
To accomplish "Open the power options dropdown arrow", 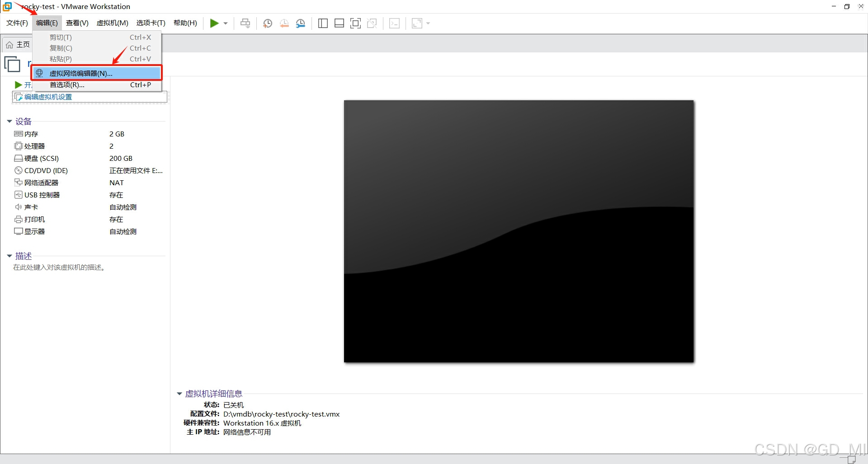I will [x=226, y=23].
